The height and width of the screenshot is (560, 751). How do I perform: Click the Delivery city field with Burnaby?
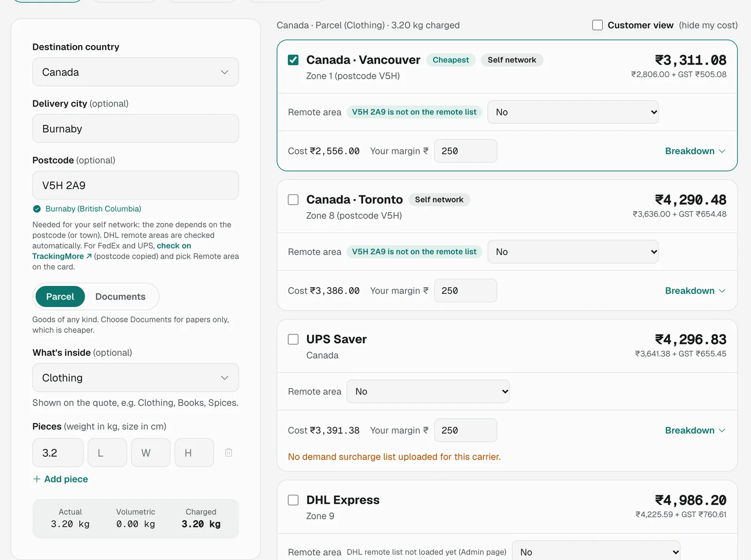click(136, 129)
